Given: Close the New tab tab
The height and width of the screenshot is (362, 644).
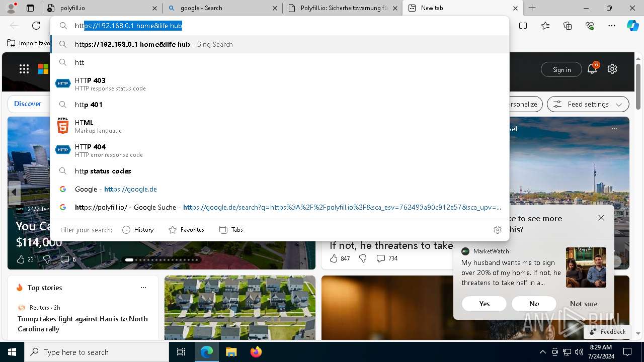Looking at the screenshot, I should point(515,8).
